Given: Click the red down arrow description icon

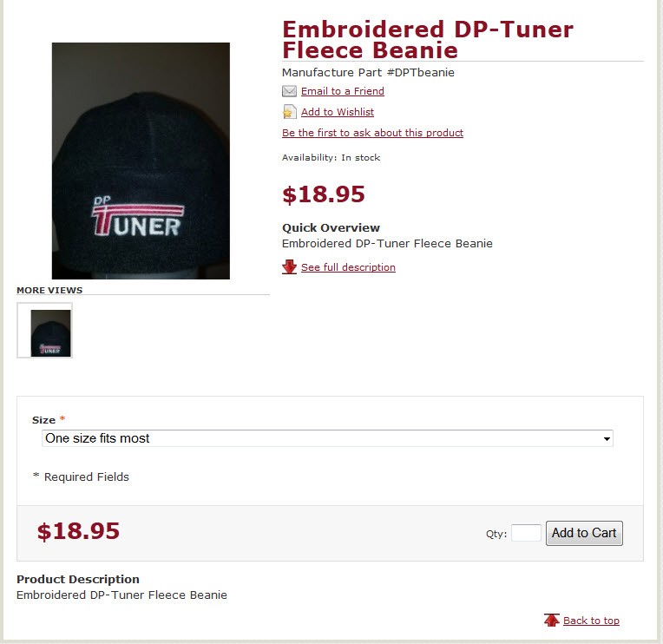Looking at the screenshot, I should (289, 266).
